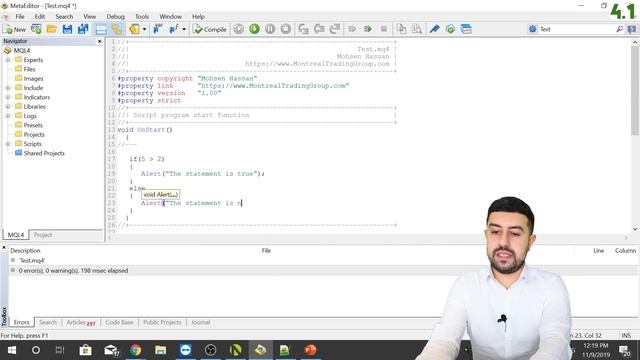This screenshot has width=640, height=360.
Task: Start debugging with the green play icon
Action: pyautogui.click(x=254, y=29)
